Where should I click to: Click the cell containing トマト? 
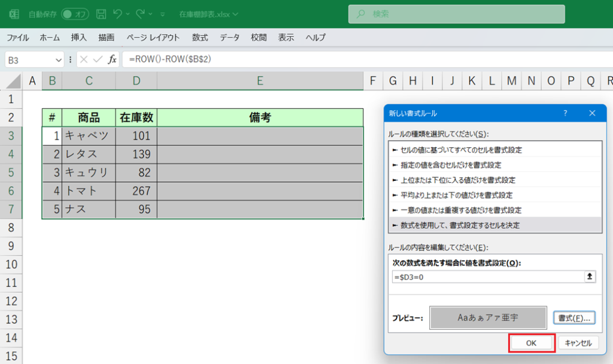(89, 191)
